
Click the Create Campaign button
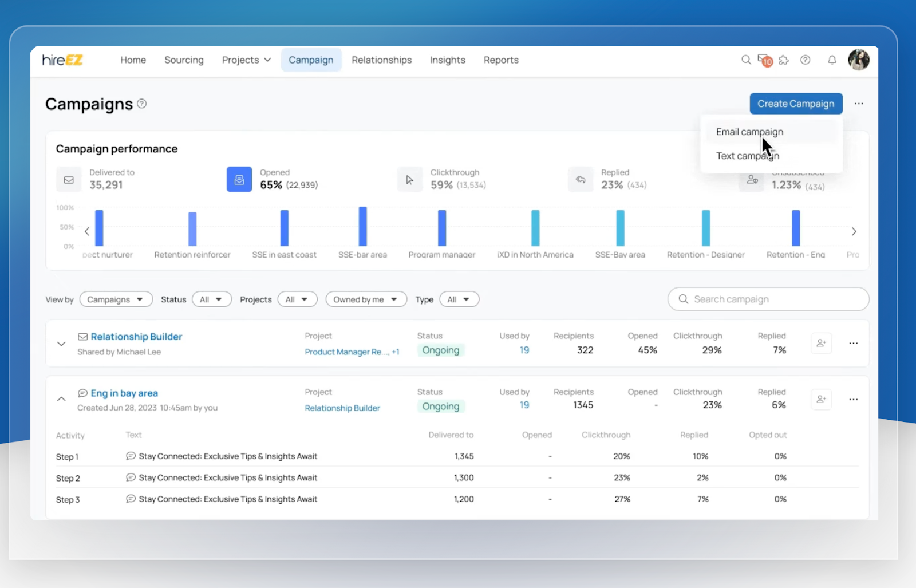[x=795, y=104]
